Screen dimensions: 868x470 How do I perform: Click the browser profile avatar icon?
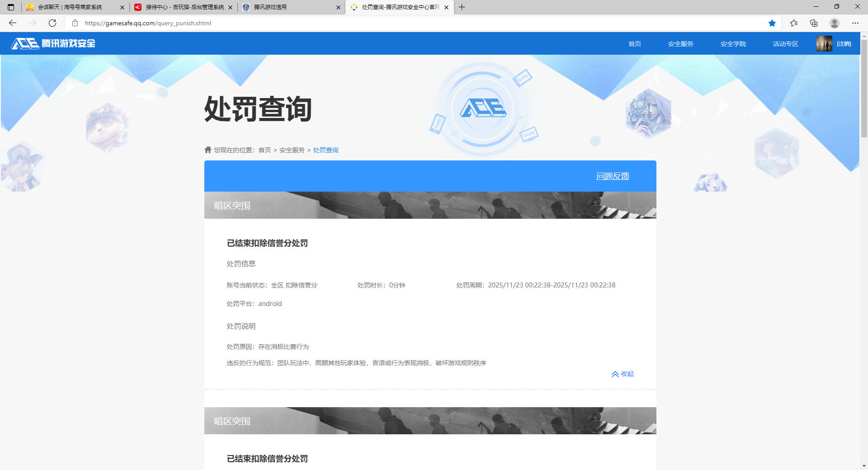pyautogui.click(x=834, y=23)
